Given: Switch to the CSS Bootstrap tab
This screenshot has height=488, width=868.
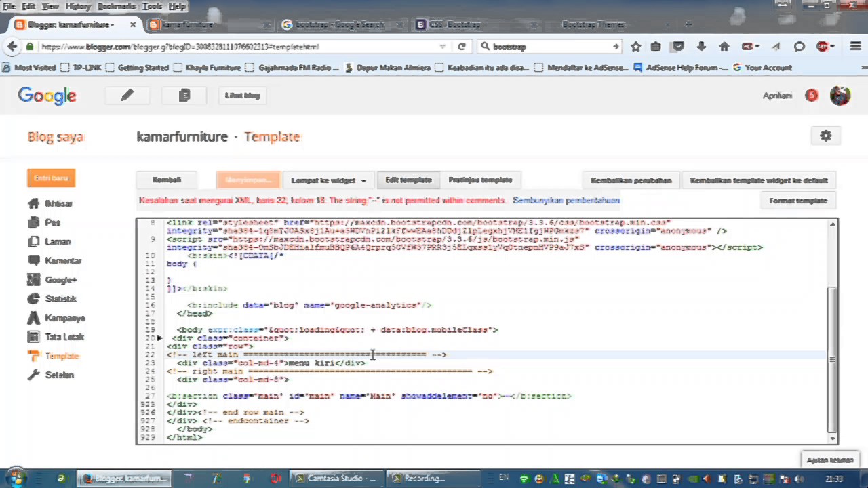Looking at the screenshot, I should click(x=476, y=24).
